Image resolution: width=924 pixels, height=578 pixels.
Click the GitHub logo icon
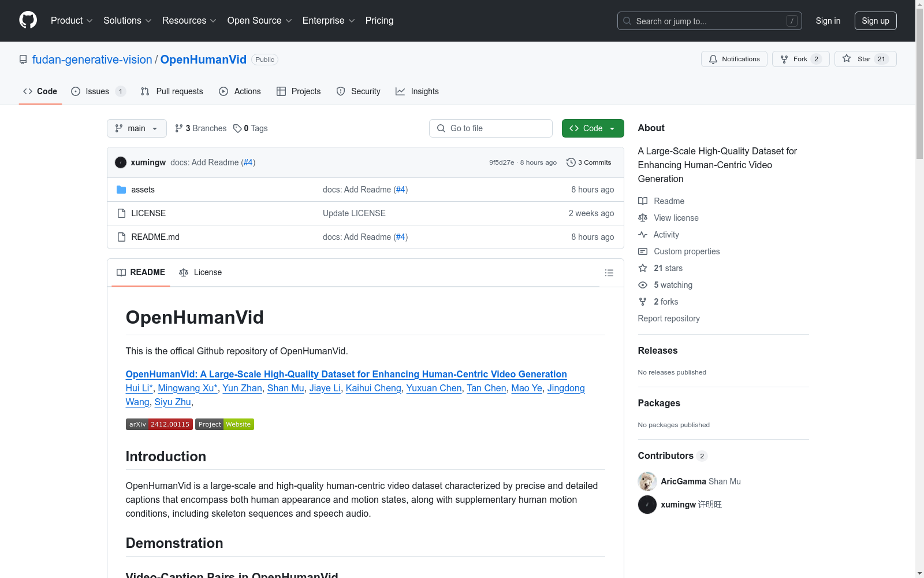pos(28,20)
